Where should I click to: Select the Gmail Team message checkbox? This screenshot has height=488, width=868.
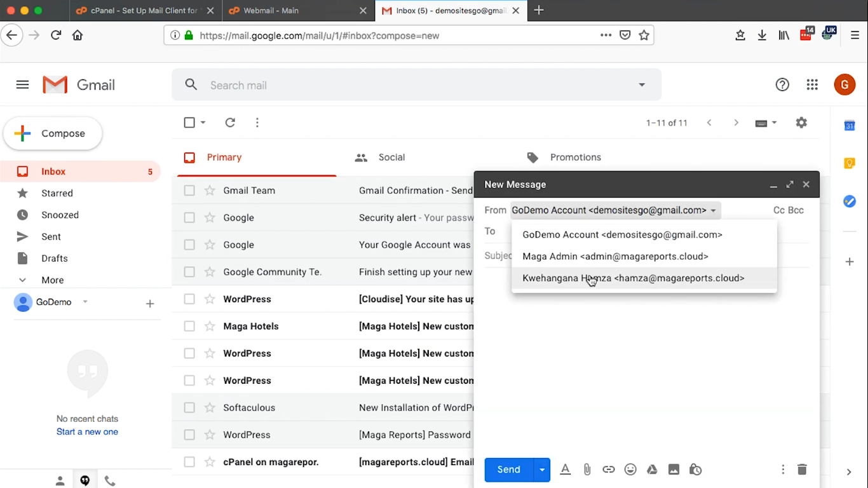coord(189,191)
